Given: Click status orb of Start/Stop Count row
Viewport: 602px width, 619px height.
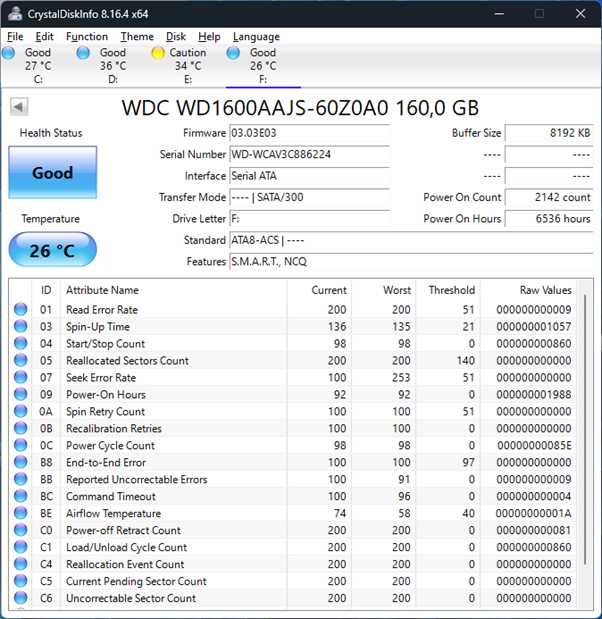Looking at the screenshot, I should point(21,343).
